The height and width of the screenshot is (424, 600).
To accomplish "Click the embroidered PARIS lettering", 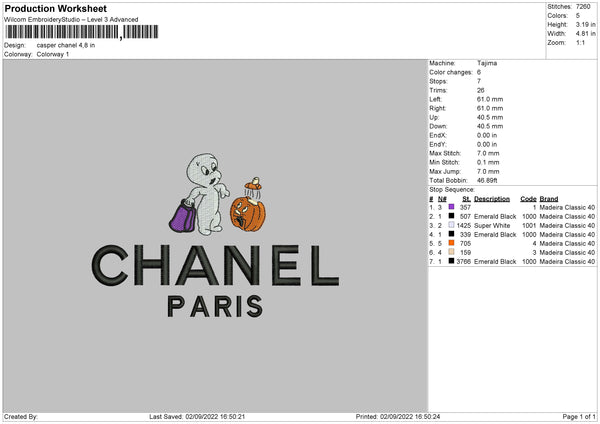I will point(215,306).
